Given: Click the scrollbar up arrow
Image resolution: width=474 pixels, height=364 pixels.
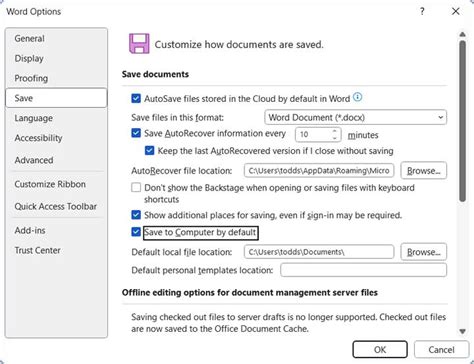Looking at the screenshot, I should [462, 34].
